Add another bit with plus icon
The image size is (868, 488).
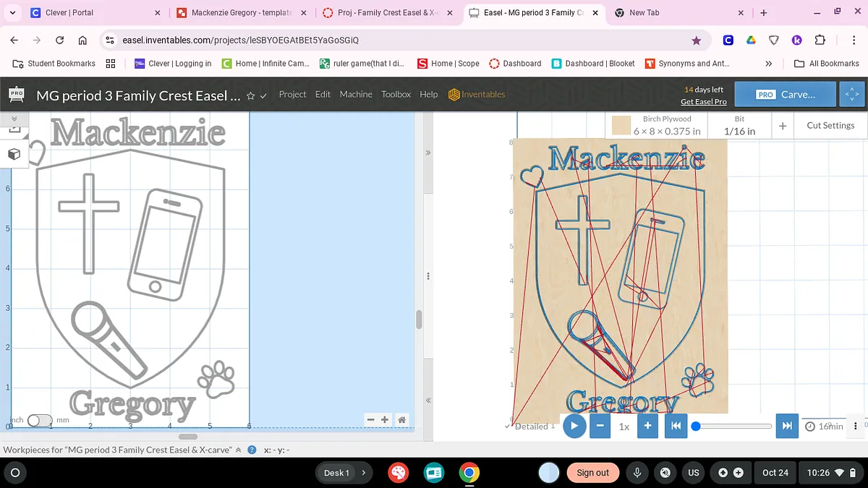tap(783, 126)
